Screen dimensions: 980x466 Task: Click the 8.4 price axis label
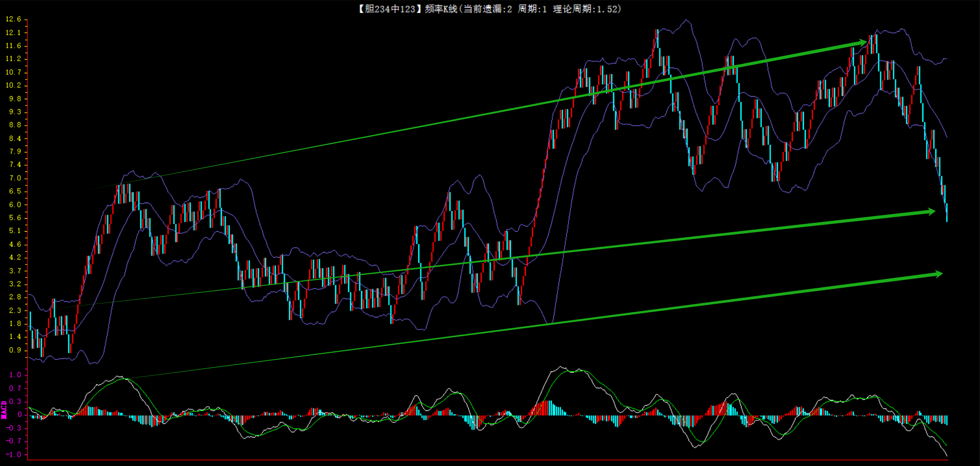click(x=16, y=138)
